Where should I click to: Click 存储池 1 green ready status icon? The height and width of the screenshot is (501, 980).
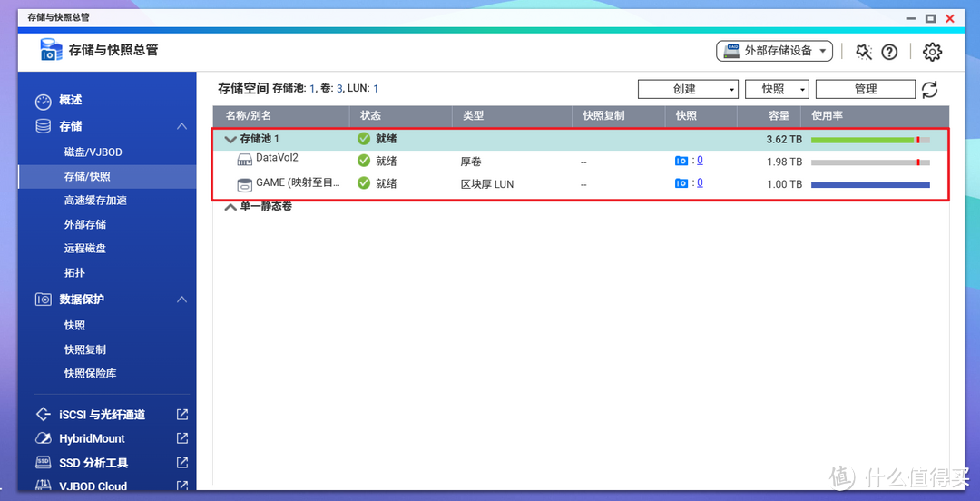click(364, 138)
